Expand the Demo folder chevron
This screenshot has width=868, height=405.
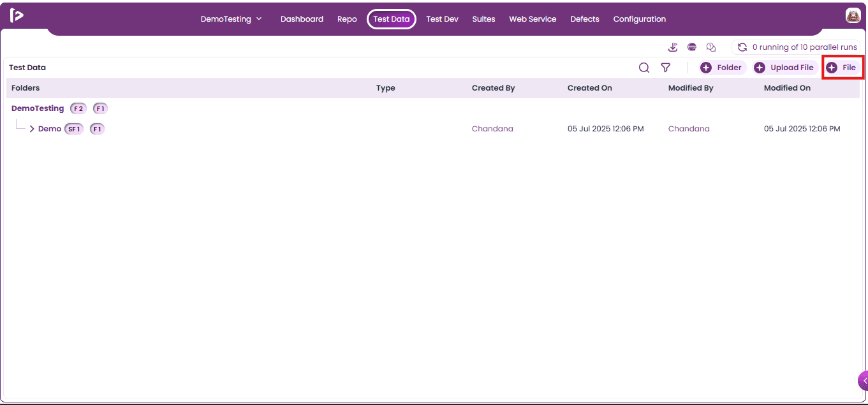[x=32, y=129]
